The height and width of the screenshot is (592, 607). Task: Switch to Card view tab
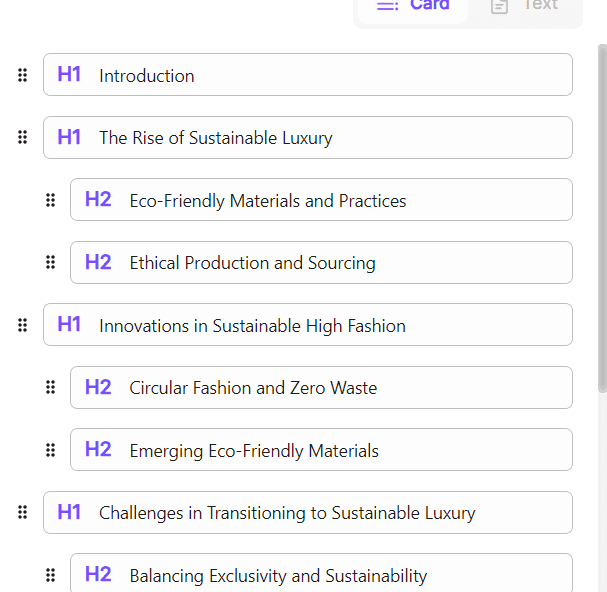coord(413,6)
